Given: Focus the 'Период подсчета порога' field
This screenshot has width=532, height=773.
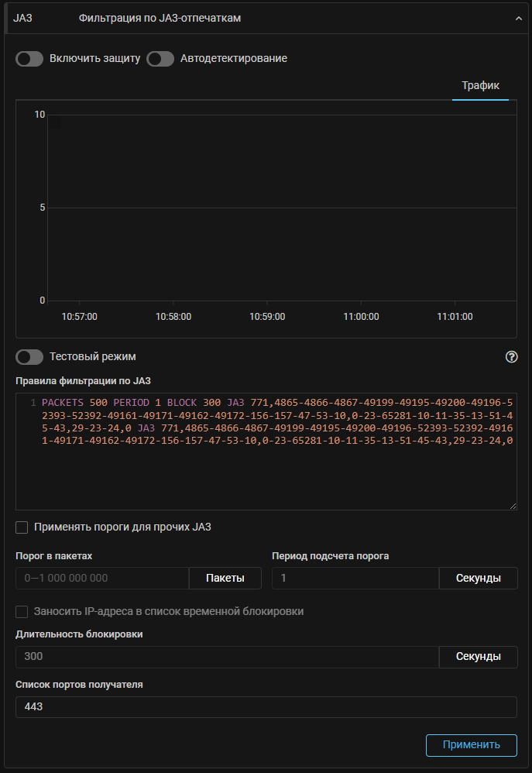Looking at the screenshot, I should point(355,579).
